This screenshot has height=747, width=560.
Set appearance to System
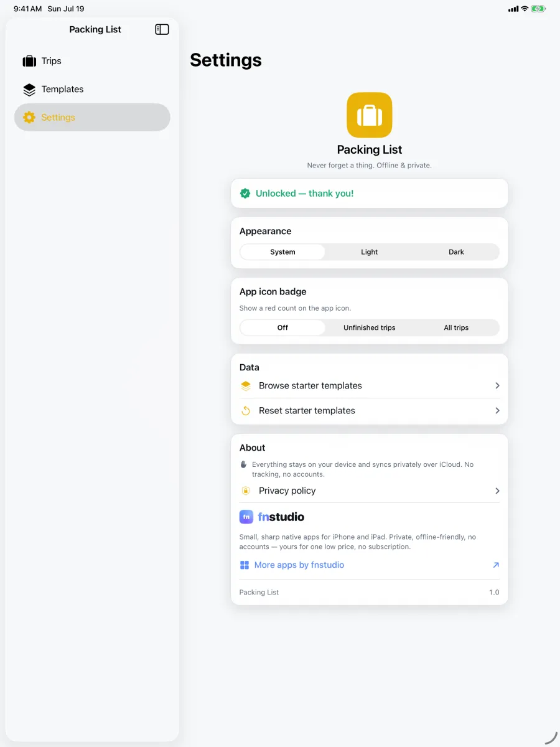282,252
